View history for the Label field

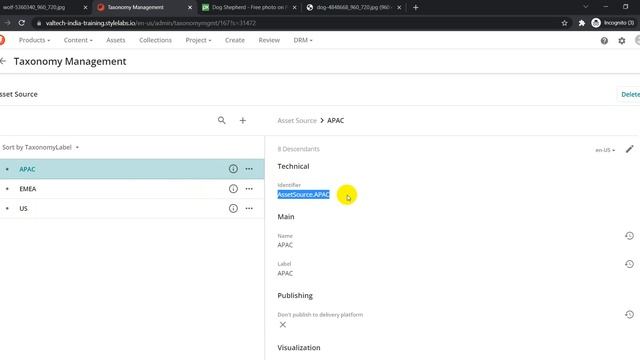click(x=629, y=264)
